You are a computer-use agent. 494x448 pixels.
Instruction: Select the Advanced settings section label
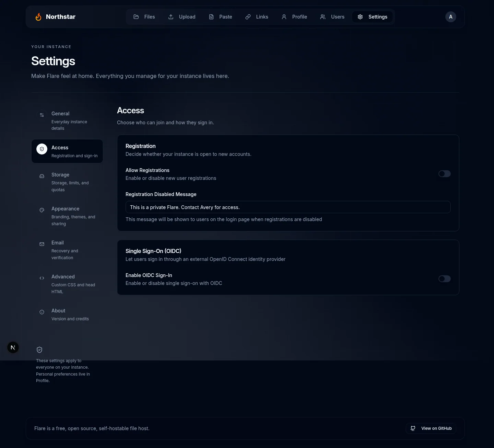(63, 277)
